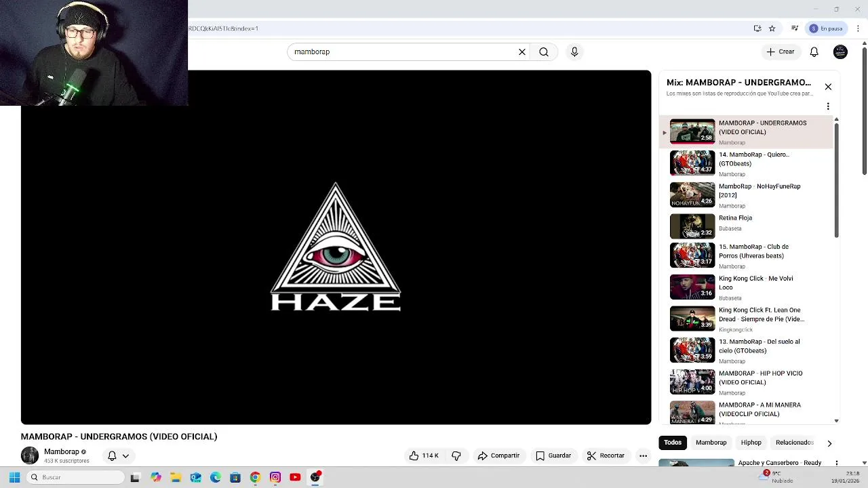Click the playlist panel scrollbar
The height and width of the screenshot is (488, 868).
pos(836,181)
